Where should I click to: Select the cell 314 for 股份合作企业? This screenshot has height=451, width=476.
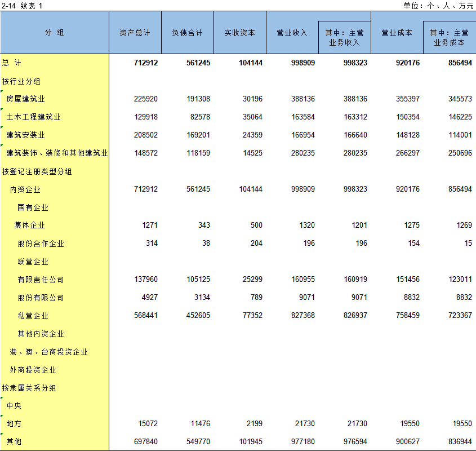tap(152, 243)
